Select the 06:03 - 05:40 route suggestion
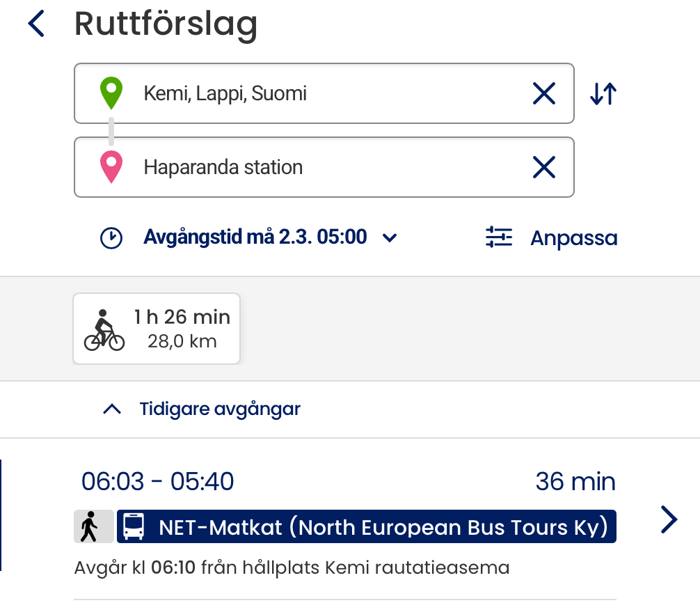This screenshot has width=700, height=603. (348, 482)
